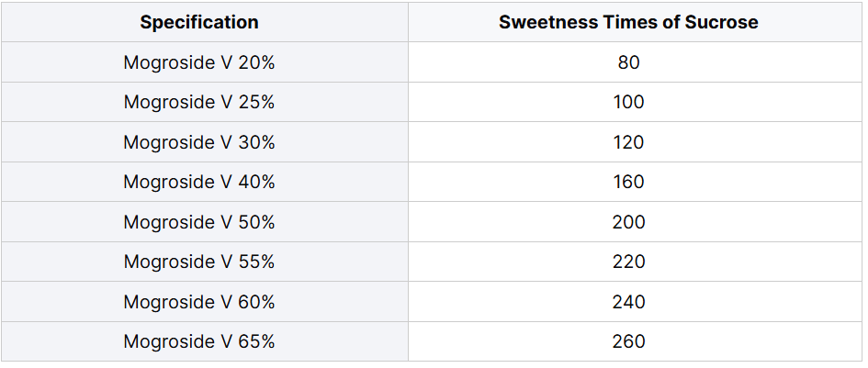Select the Mogroside V 55% cell

tap(199, 262)
